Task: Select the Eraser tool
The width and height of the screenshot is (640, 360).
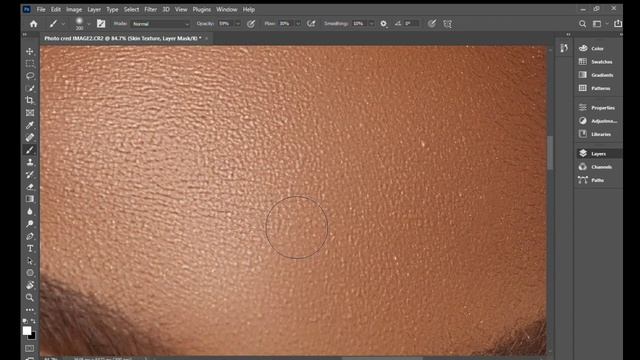Action: [x=30, y=187]
